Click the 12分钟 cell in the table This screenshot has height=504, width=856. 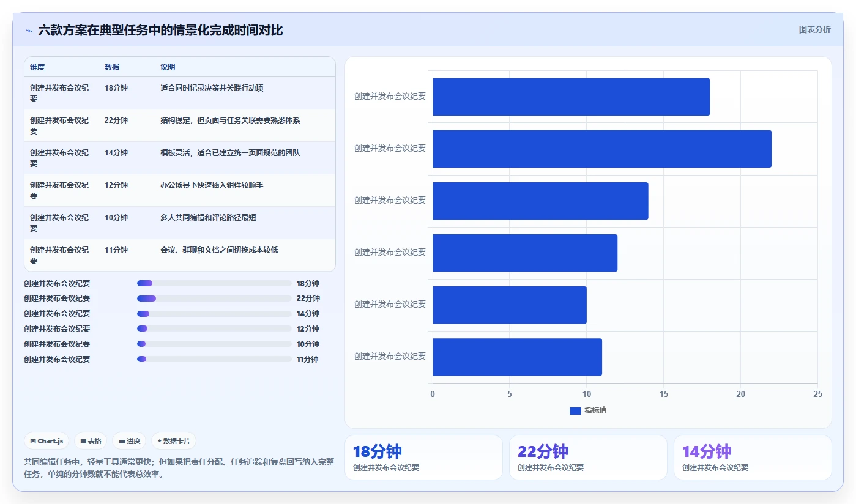[116, 185]
